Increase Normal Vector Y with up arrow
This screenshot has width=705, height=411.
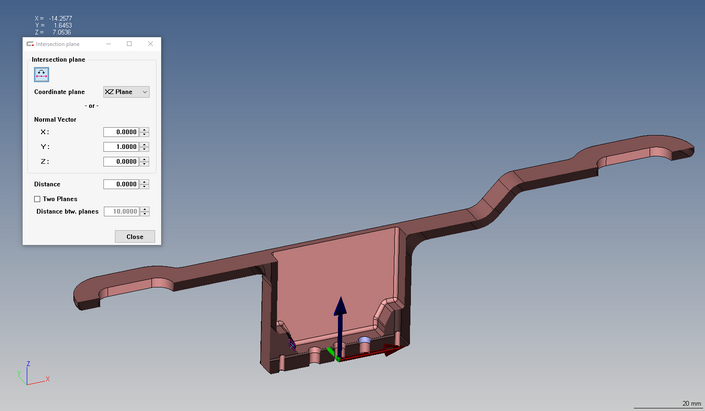pos(144,144)
